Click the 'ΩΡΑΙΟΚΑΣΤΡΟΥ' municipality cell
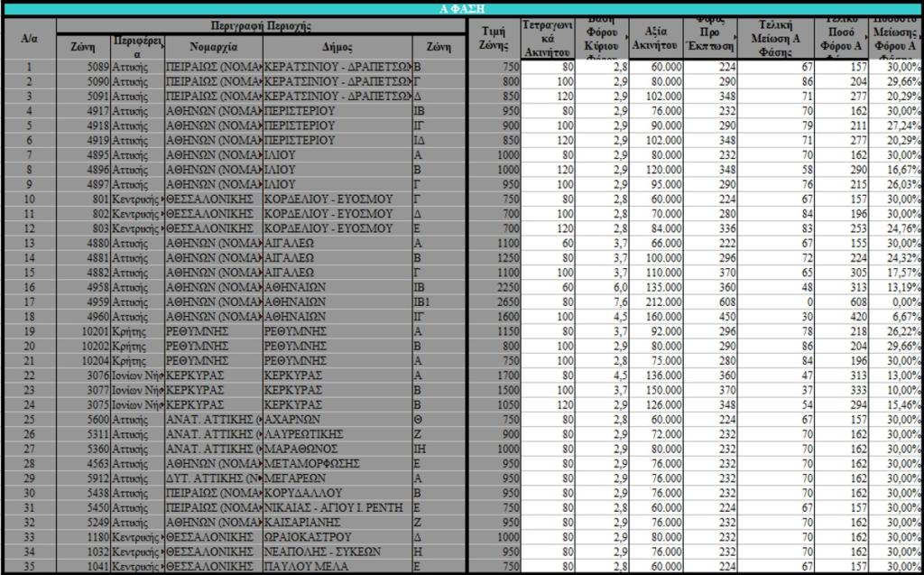924x575 pixels. tap(337, 537)
